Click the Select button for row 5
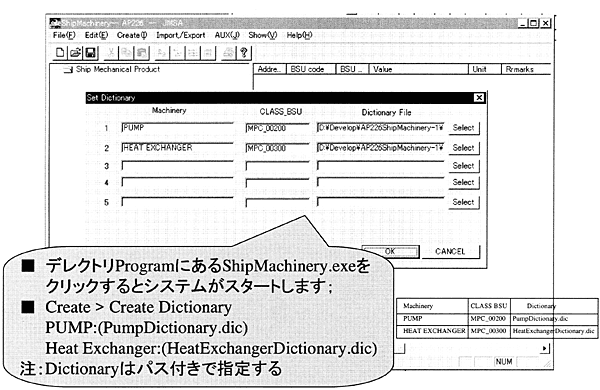Viewport: 600px width, 390px height. tap(463, 202)
